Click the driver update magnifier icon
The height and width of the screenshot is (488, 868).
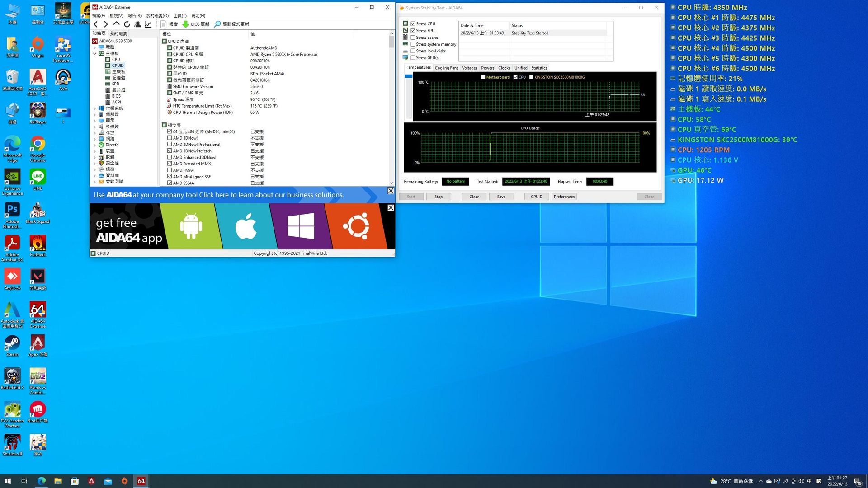pyautogui.click(x=217, y=24)
